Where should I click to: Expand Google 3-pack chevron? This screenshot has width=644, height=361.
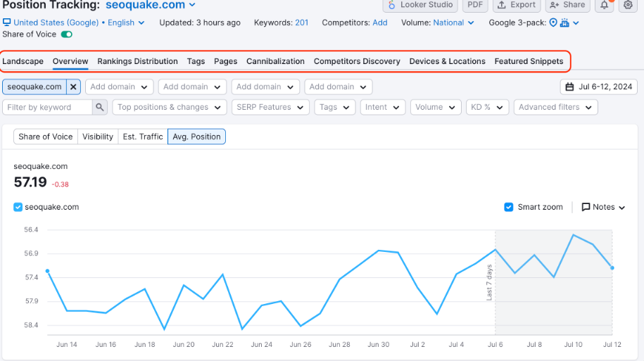point(576,23)
